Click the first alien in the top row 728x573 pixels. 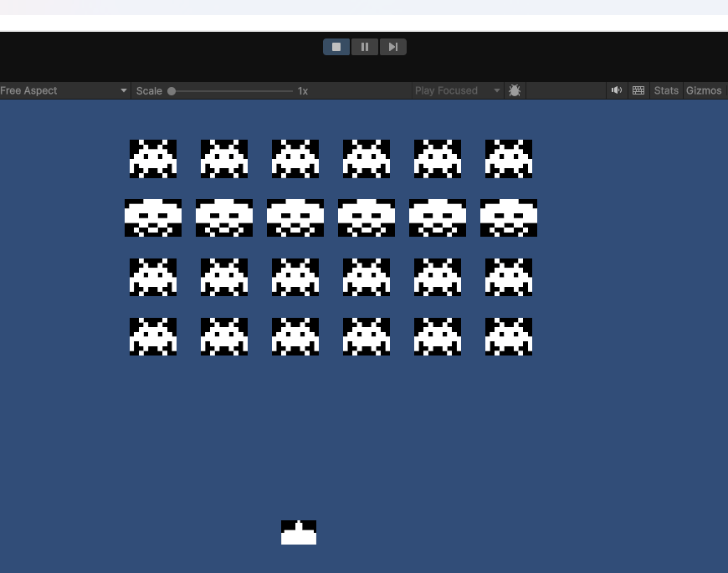tap(153, 159)
